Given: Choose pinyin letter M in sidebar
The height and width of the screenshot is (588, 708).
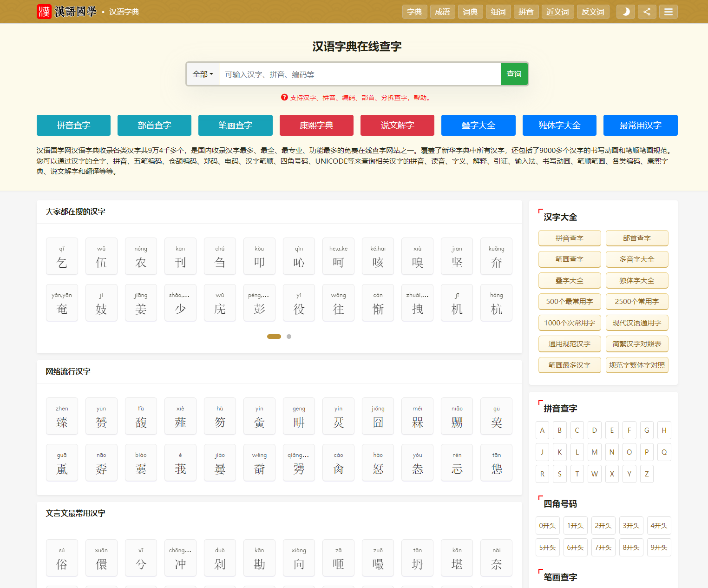Looking at the screenshot, I should click(594, 452).
